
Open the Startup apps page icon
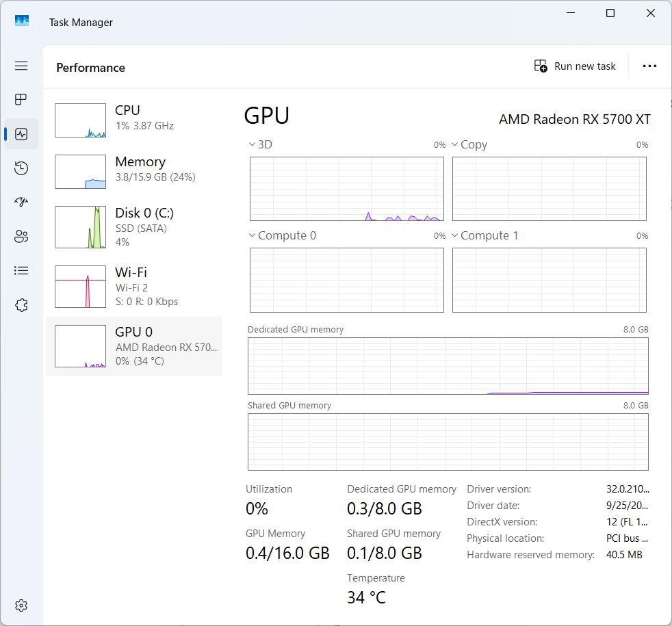point(21,203)
